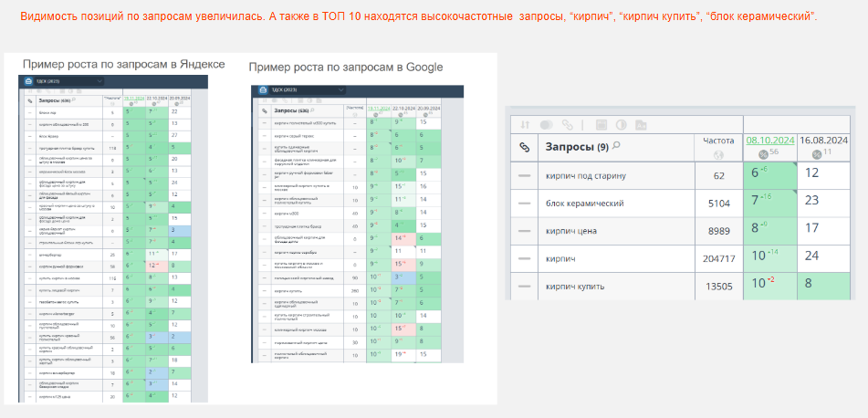This screenshot has height=418, width=868.
Task: Click the square table-view icon in right toolbar
Action: tap(601, 124)
